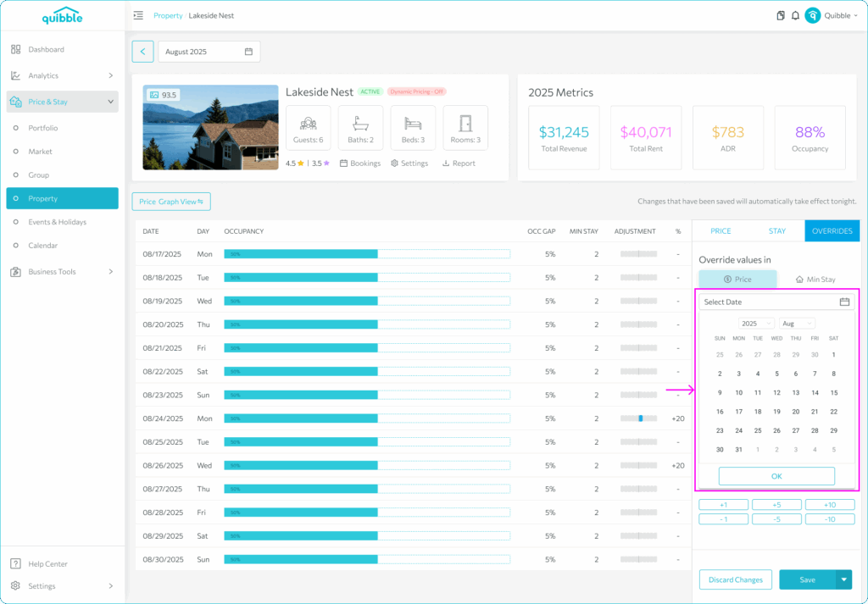The image size is (868, 604).
Task: Switch to STAY tab
Action: coord(776,231)
